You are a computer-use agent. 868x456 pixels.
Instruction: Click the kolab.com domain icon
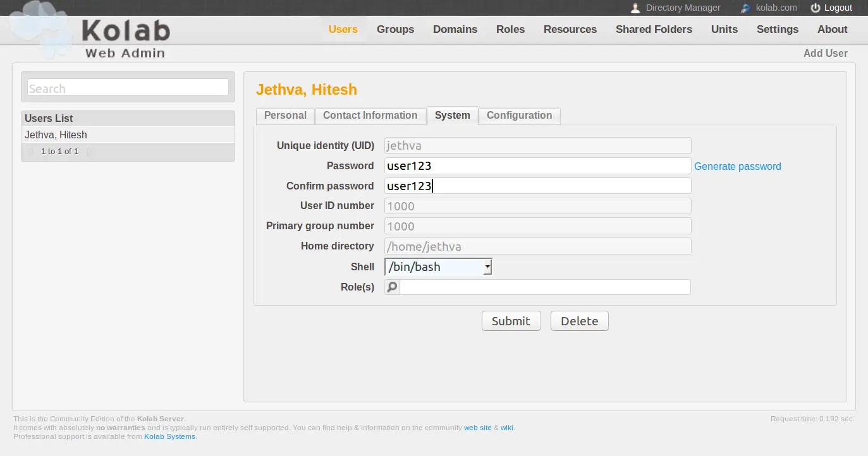pyautogui.click(x=746, y=8)
